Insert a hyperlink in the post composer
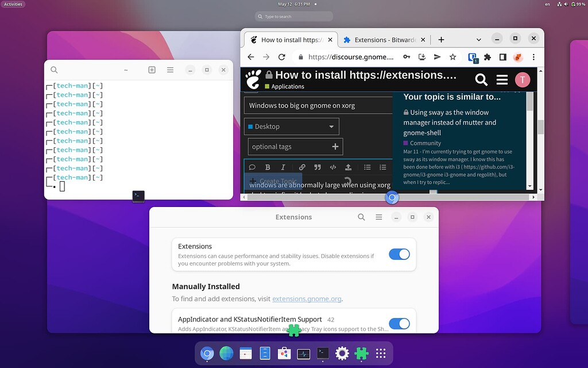588x368 pixels. (x=303, y=167)
